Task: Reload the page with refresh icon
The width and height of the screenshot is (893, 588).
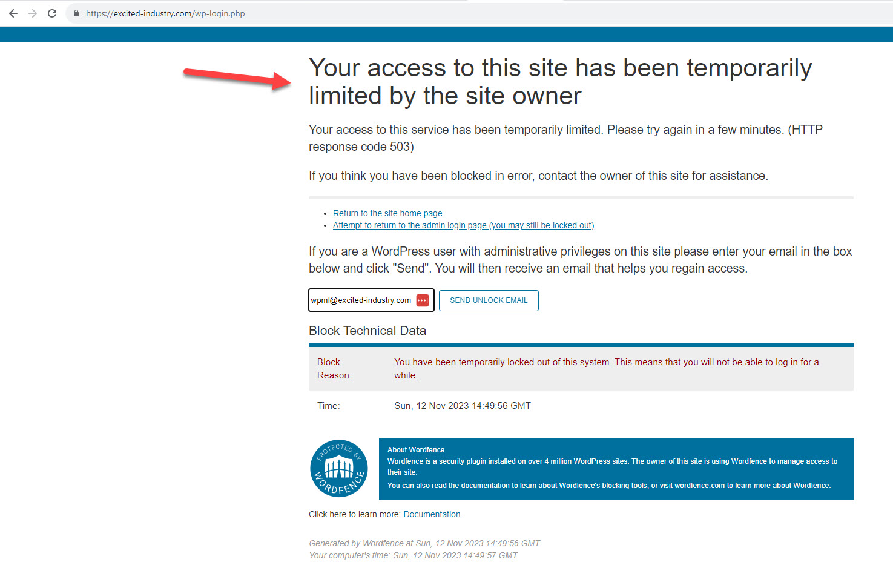Action: [52, 13]
